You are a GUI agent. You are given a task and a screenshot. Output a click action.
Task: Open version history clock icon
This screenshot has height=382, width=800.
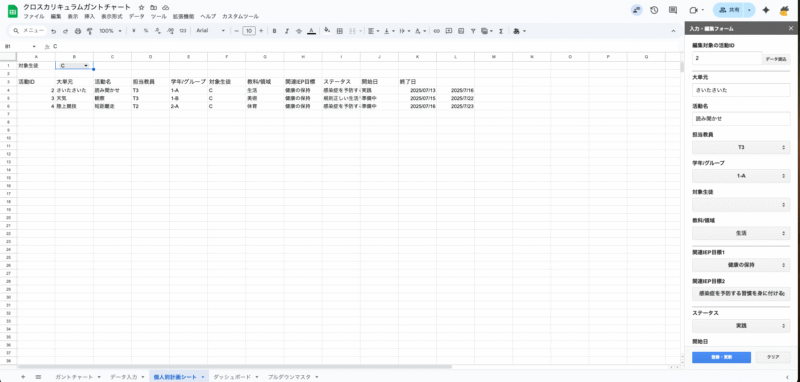[x=654, y=10]
